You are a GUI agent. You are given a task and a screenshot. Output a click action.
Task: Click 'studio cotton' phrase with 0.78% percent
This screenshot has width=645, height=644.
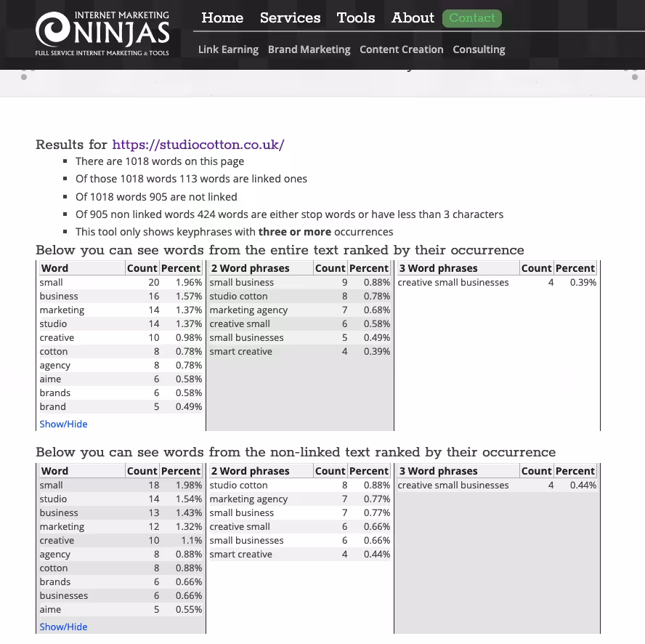point(300,296)
